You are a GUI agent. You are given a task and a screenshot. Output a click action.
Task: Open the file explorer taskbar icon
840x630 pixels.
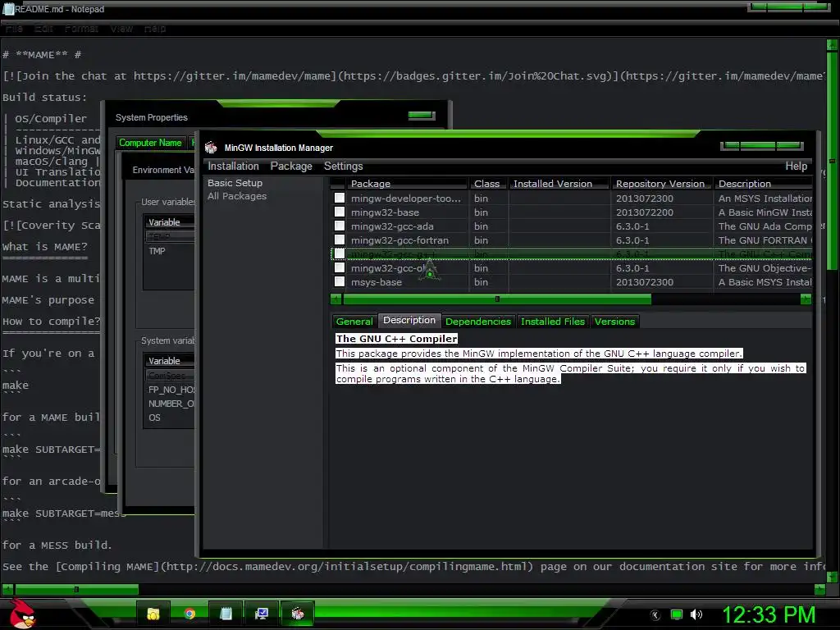[153, 614]
